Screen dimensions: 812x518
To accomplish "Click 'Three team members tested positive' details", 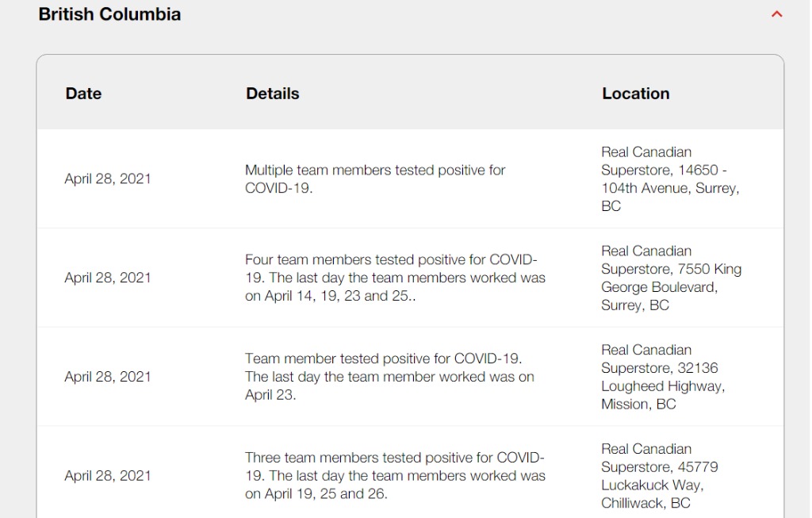I will 395,475.
